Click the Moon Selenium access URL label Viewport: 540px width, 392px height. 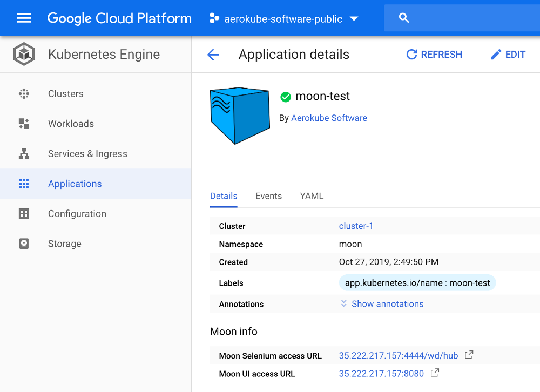[271, 356]
